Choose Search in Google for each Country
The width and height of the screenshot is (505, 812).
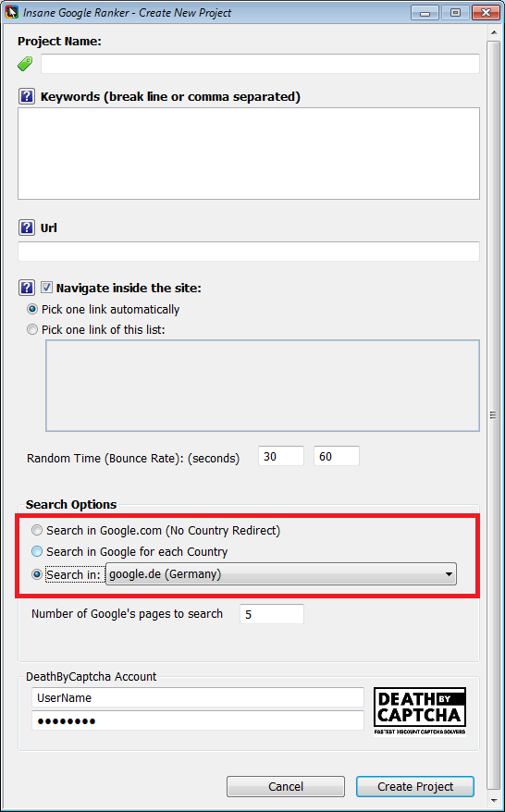(37, 552)
